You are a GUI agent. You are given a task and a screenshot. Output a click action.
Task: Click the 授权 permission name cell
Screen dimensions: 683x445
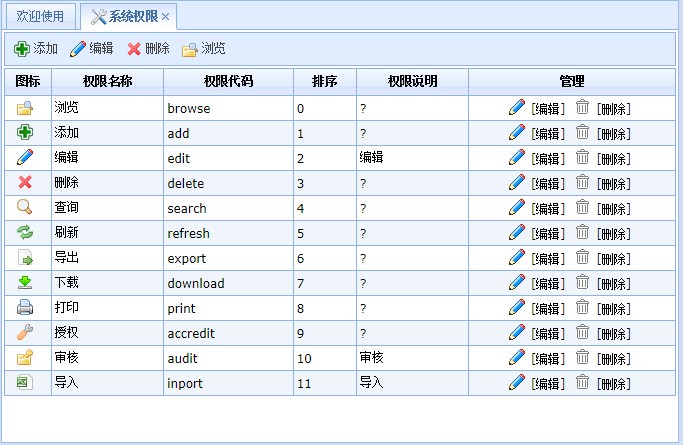(108, 333)
